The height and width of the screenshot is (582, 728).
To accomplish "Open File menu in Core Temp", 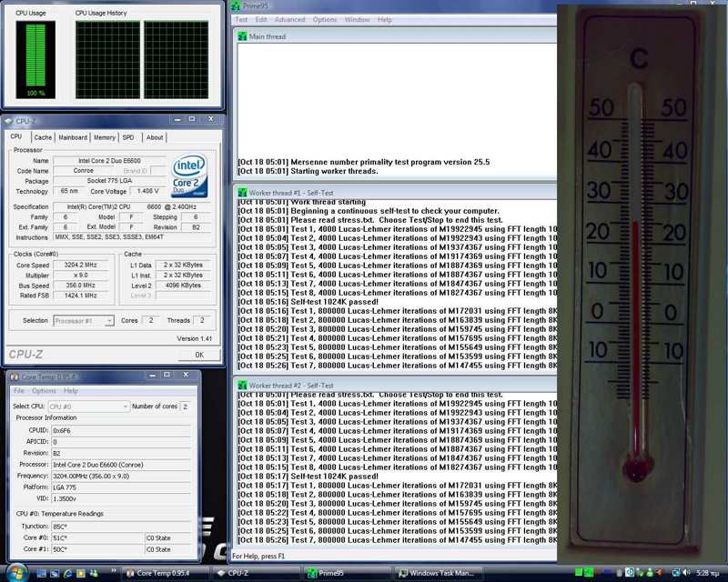I will 19,391.
